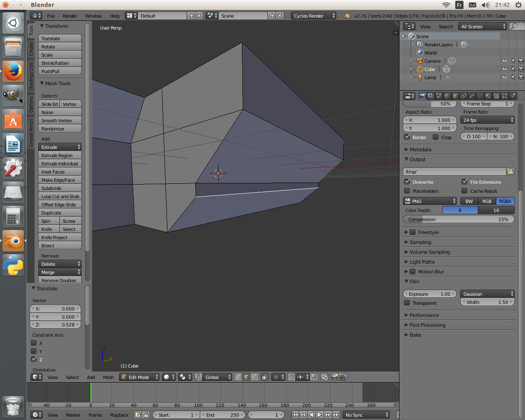The width and height of the screenshot is (525, 420).
Task: Open the Window menu
Action: click(x=94, y=16)
